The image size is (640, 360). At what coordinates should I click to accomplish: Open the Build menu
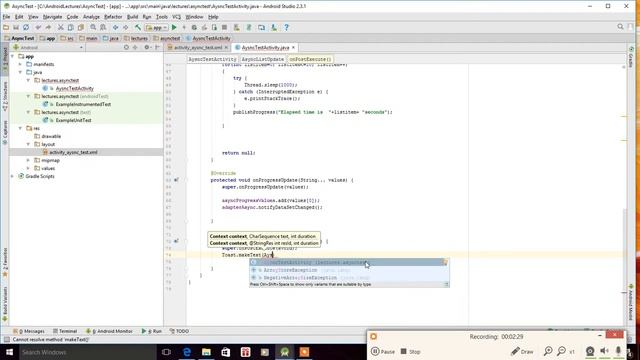point(132,17)
